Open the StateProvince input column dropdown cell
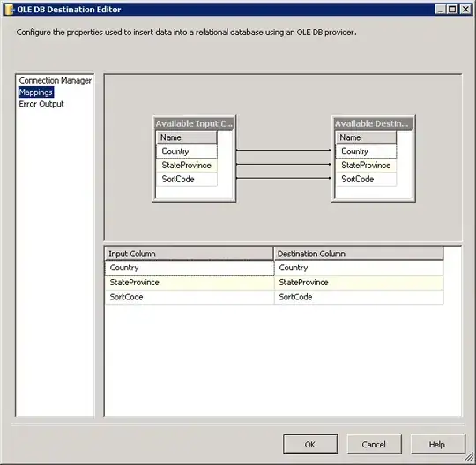Image resolution: width=476 pixels, height=465 pixels. pyautogui.click(x=190, y=283)
